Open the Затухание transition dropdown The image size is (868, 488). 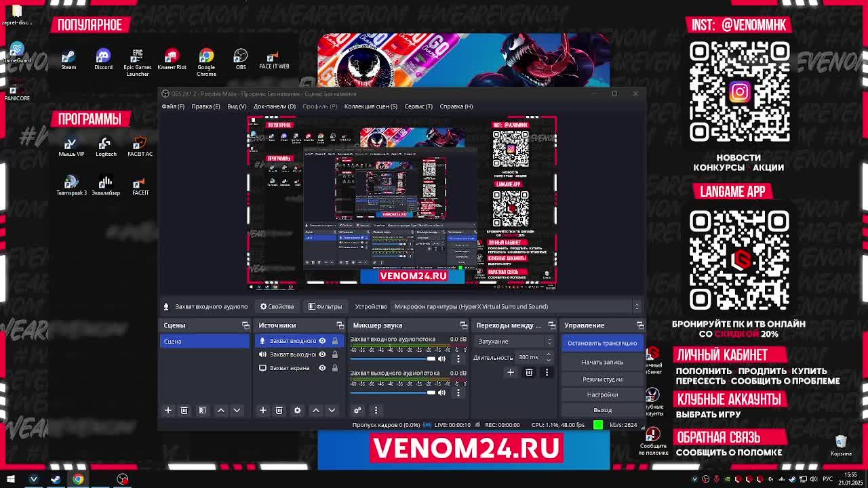click(514, 342)
